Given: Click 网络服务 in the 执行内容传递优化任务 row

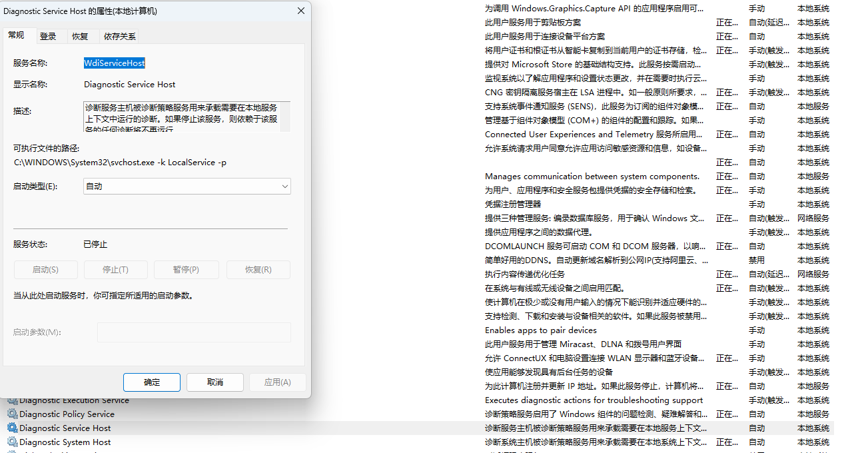Looking at the screenshot, I should tap(813, 274).
